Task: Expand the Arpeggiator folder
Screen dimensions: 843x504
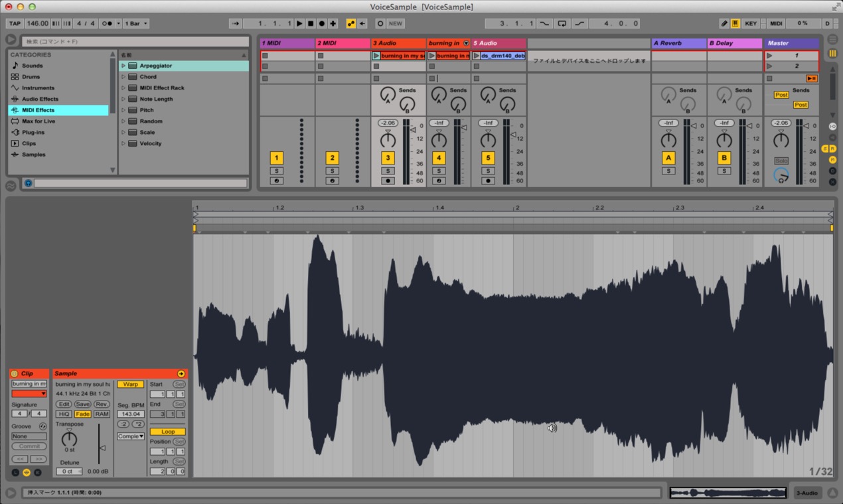Action: pos(123,66)
